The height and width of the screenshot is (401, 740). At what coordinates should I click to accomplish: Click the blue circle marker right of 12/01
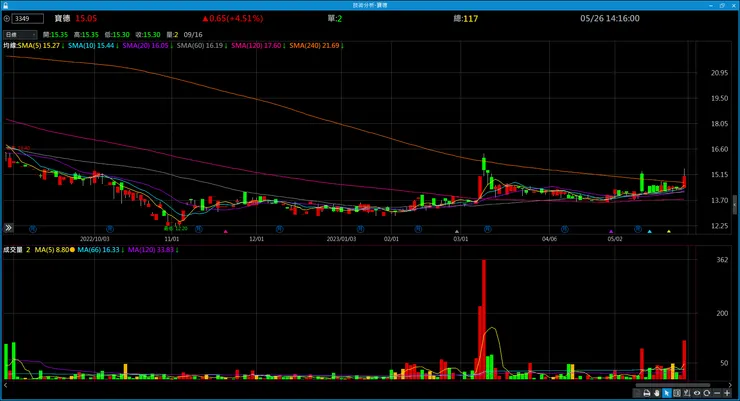pos(279,229)
